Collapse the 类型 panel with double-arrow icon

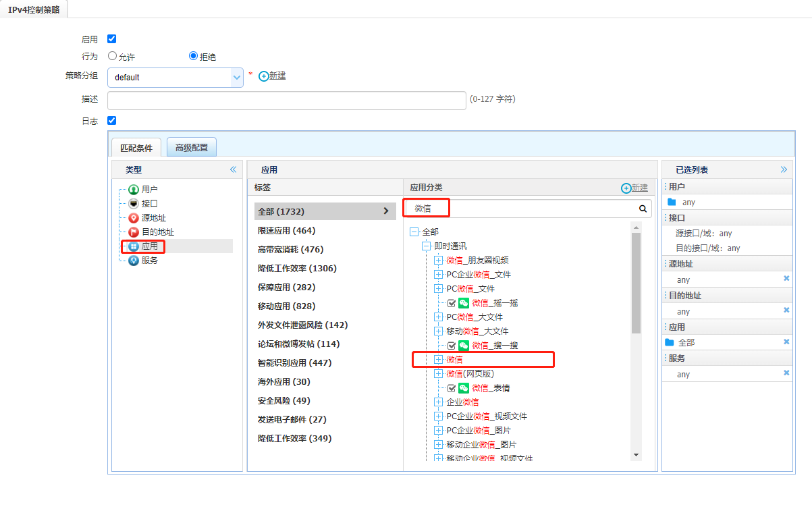(234, 169)
